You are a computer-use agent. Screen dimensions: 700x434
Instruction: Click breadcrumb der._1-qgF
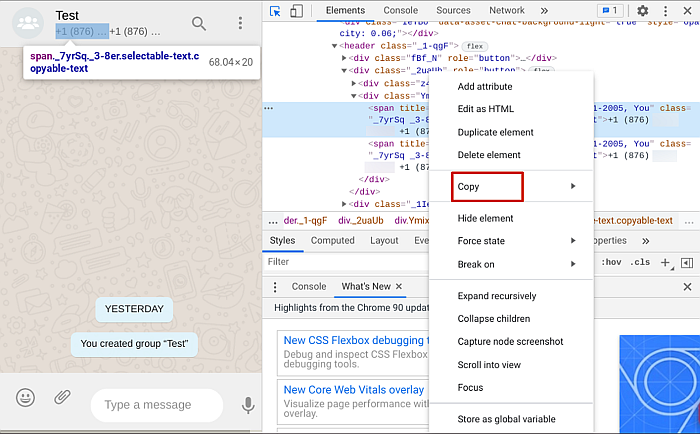point(305,221)
